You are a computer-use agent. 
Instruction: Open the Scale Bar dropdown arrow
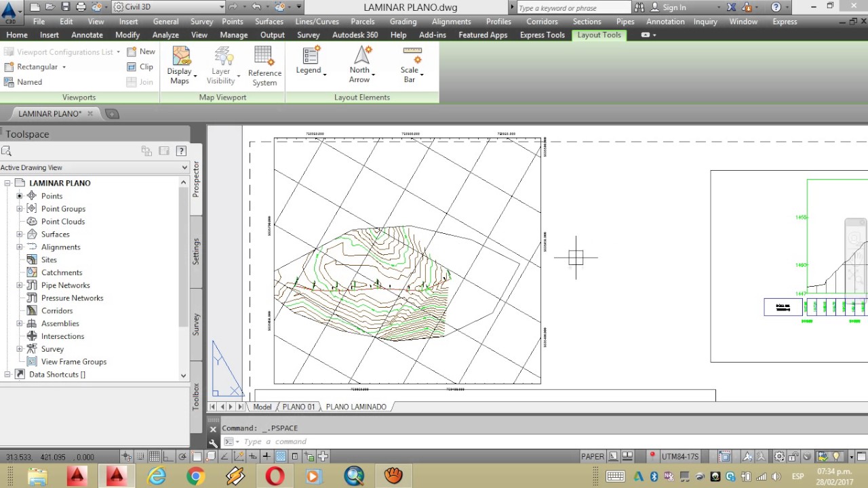click(422, 75)
